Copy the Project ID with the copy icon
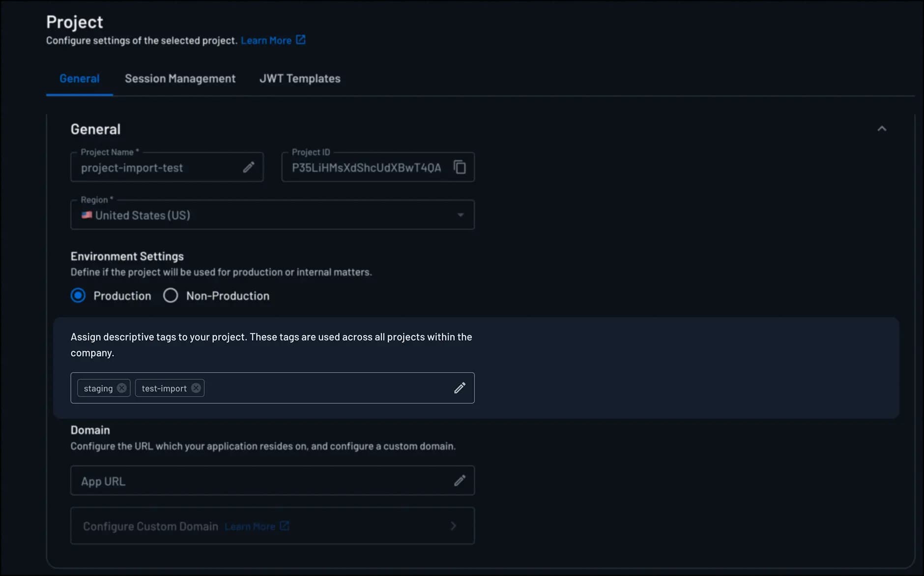This screenshot has width=924, height=576. tap(460, 168)
